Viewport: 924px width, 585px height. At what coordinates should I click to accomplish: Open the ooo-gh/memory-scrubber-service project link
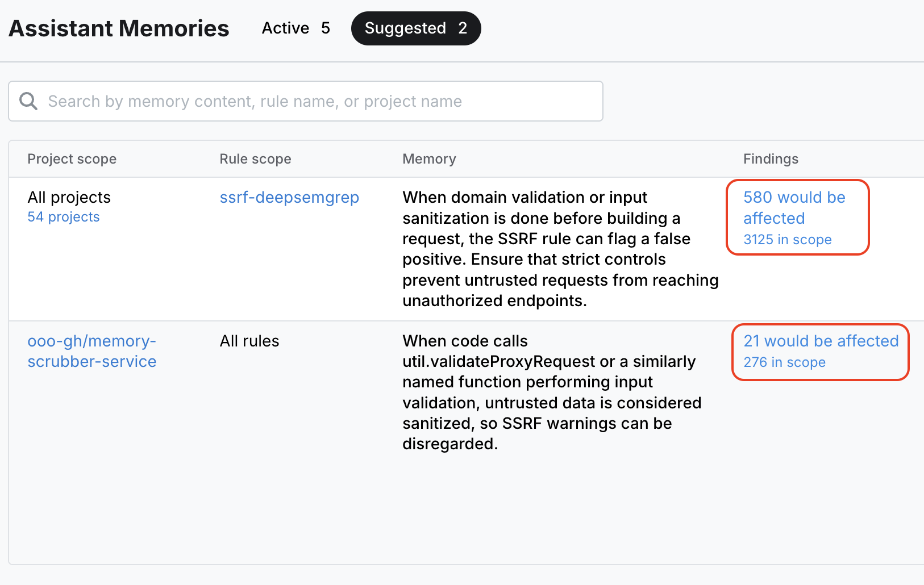[x=91, y=351]
